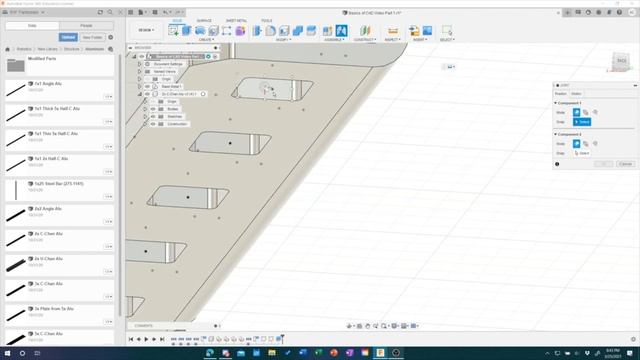Toggle visibility of 2x C-Chan Alu component
Viewport: 640px width, 360px height.
pyautogui.click(x=147, y=94)
